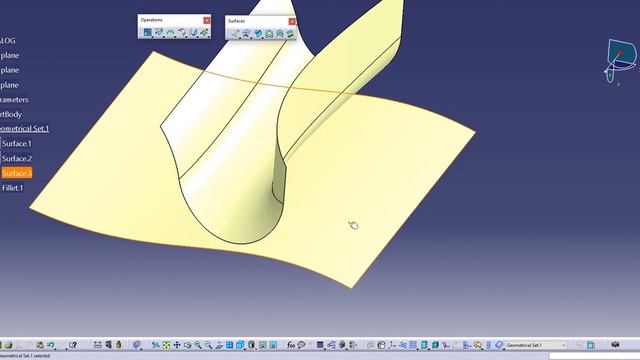640x360 pixels.
Task: Select the Boundary tool in Operations toolbar
Action: (170, 33)
